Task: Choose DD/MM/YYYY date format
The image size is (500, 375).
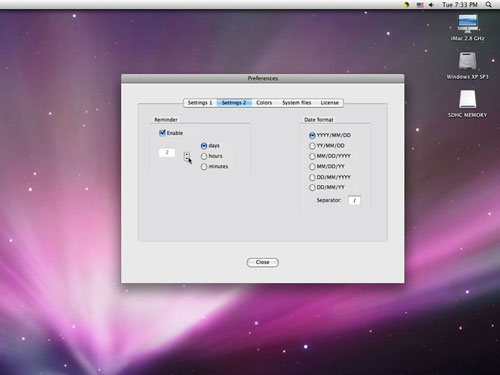Action: click(312, 177)
